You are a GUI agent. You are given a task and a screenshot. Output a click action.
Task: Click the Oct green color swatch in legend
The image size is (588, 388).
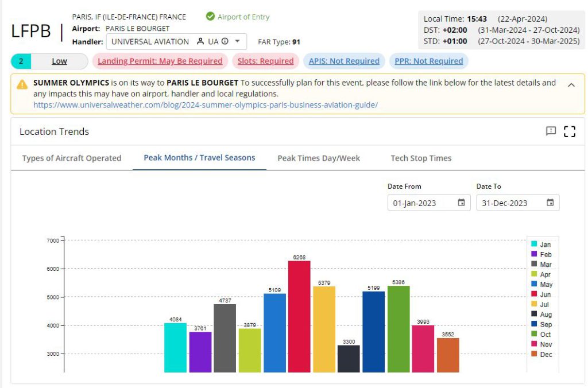[x=534, y=335]
